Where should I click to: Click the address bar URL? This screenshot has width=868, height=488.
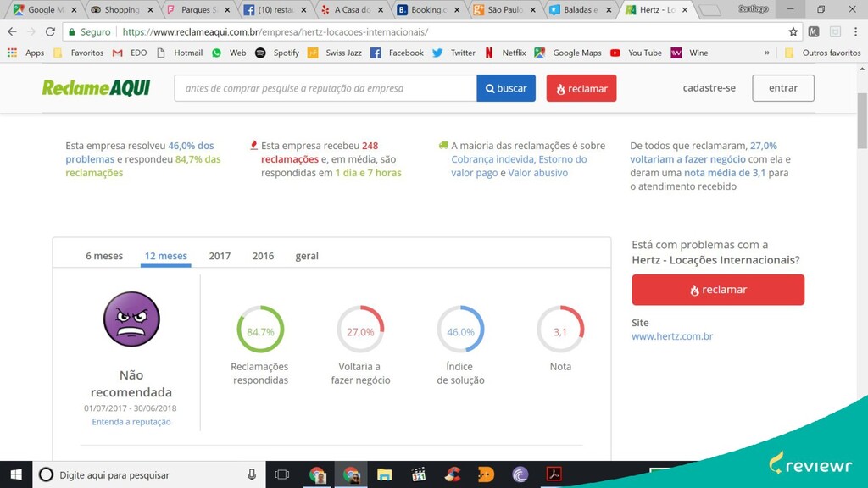[x=275, y=32]
